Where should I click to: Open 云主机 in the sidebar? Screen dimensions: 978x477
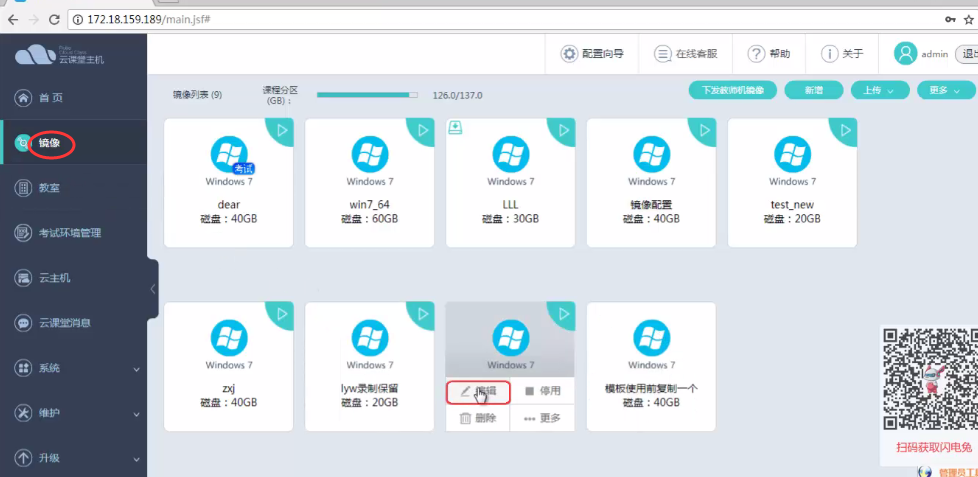[74, 278]
